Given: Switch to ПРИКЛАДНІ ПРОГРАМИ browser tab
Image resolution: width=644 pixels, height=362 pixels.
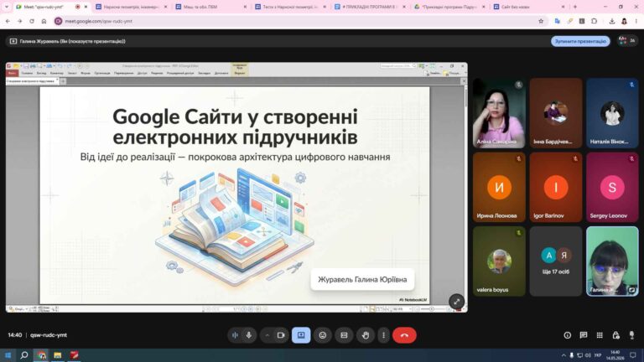Looking at the screenshot, I should tap(370, 7).
